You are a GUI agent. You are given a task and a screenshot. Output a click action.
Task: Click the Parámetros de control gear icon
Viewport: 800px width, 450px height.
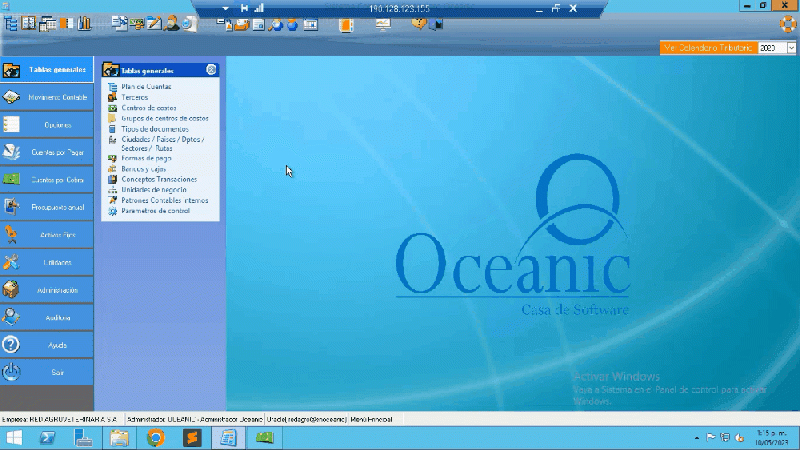[x=112, y=211]
